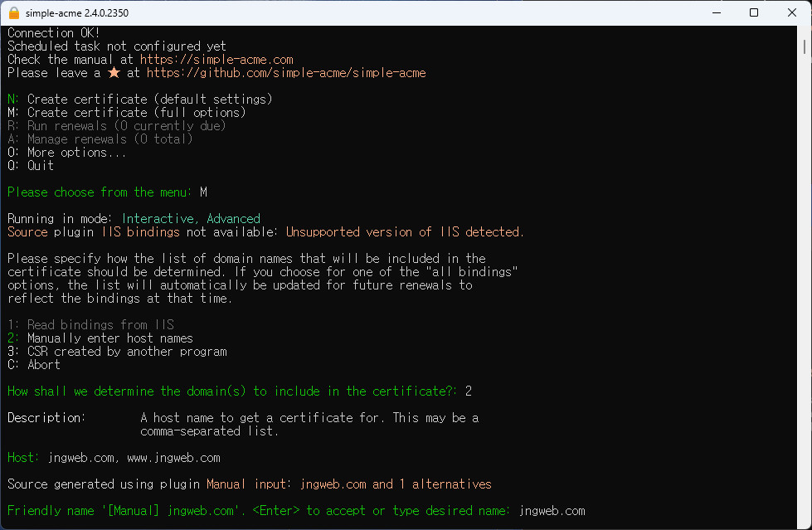Image resolution: width=812 pixels, height=530 pixels.
Task: Click 'M: Create certificate (full options)' line
Action: (126, 113)
